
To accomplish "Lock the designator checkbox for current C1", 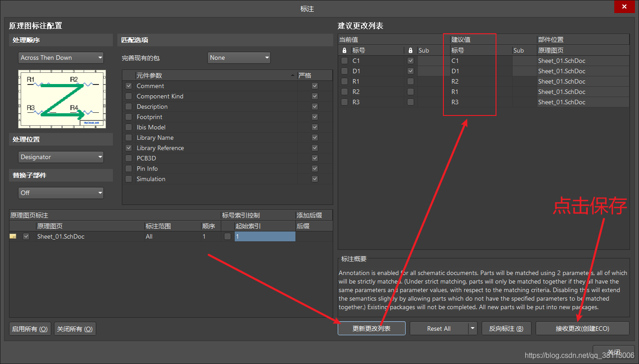I will pos(344,61).
